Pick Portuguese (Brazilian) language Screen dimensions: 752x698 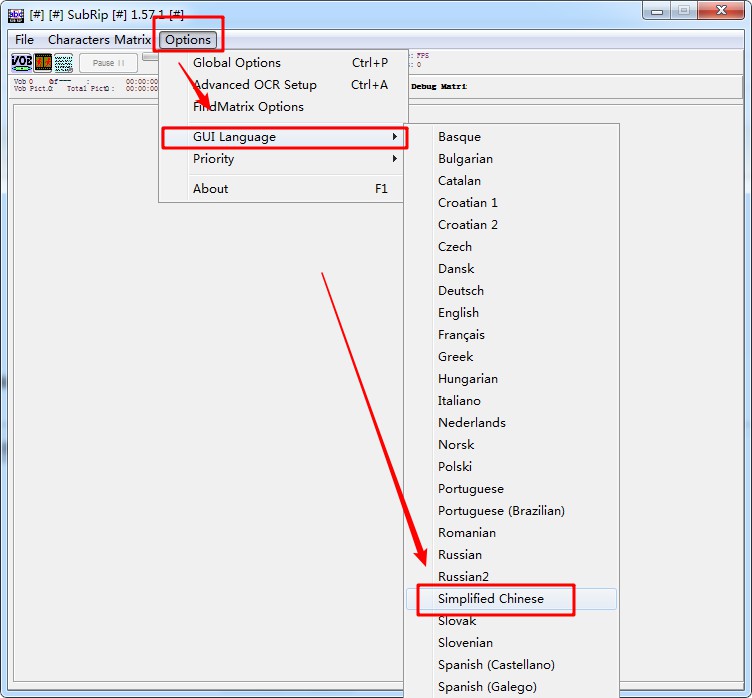tap(501, 511)
